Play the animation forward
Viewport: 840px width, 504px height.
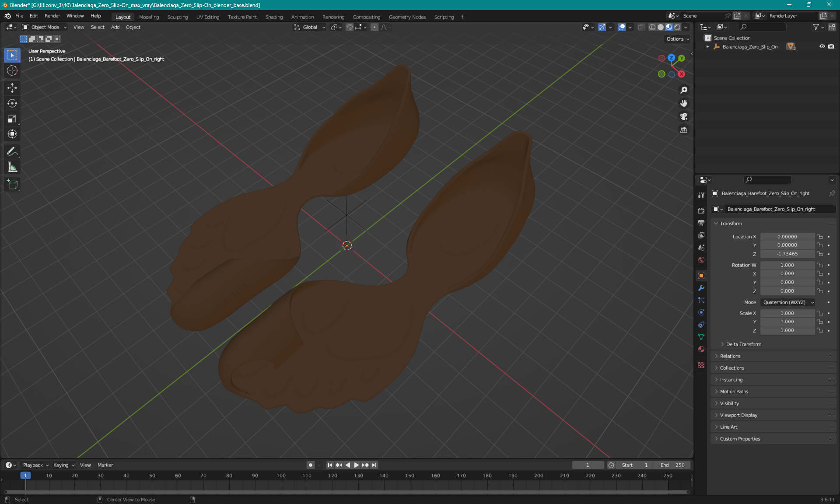(x=356, y=465)
